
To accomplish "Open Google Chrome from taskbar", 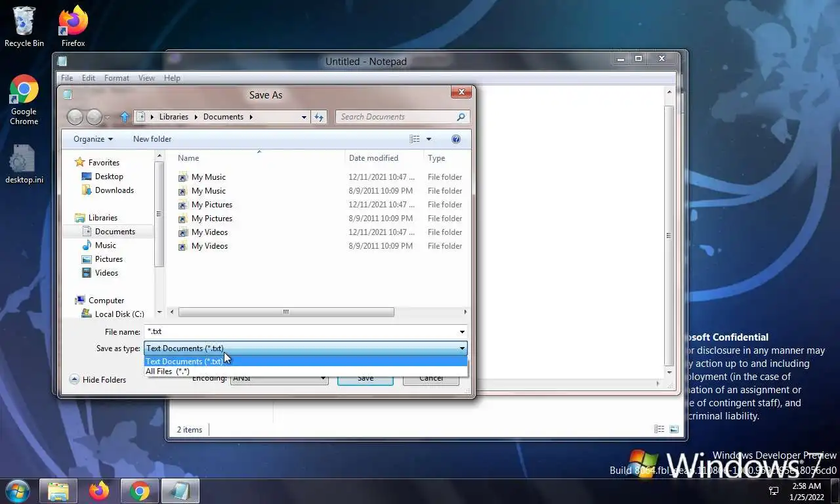I will (139, 491).
